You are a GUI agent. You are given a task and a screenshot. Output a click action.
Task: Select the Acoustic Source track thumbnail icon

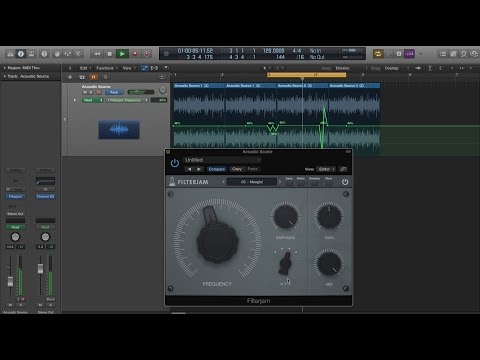point(119,130)
